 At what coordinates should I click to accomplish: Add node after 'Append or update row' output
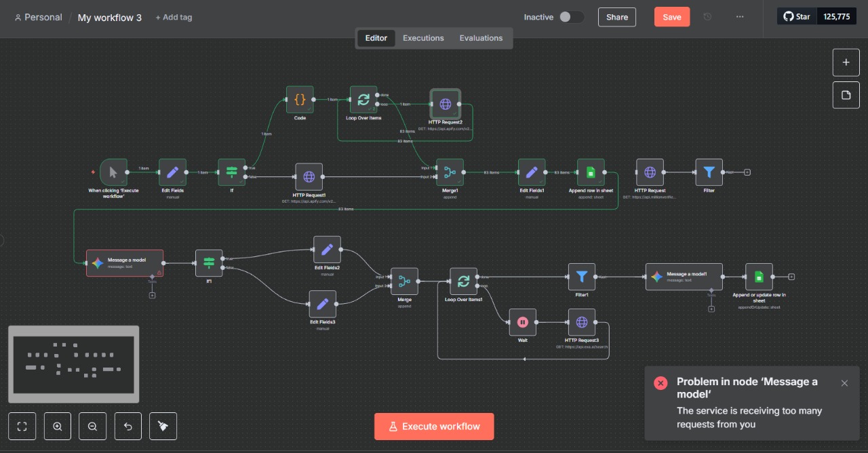791,277
